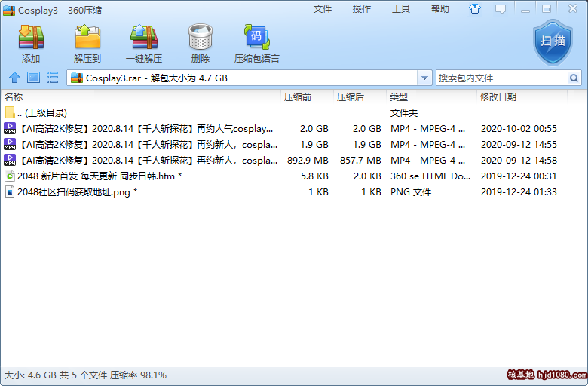Screen dimensions: 588x386
Task: Select the 再约人气cosplay video file name
Action: click(x=145, y=129)
